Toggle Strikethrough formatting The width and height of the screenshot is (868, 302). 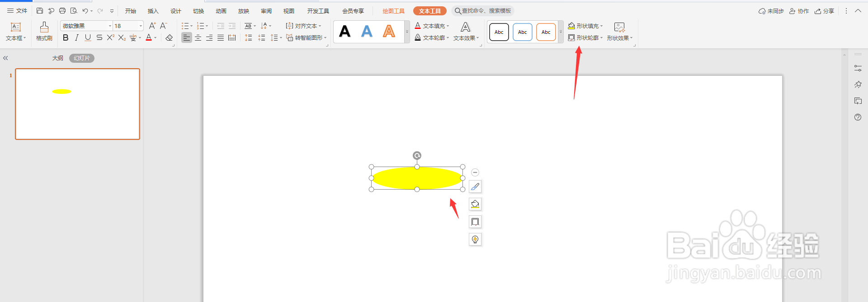(99, 38)
